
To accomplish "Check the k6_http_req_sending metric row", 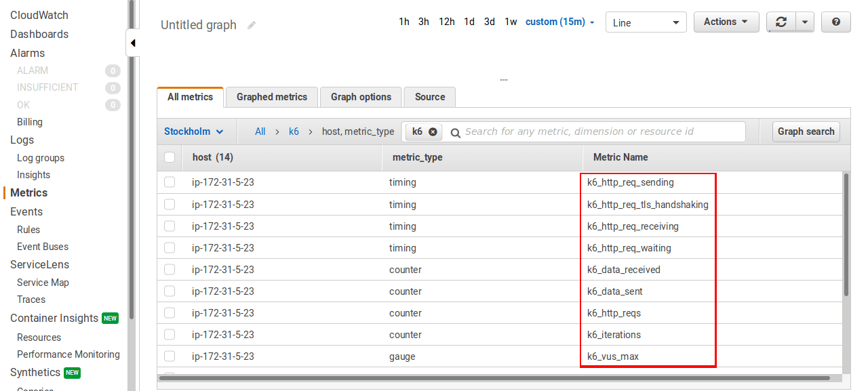I will coord(170,182).
